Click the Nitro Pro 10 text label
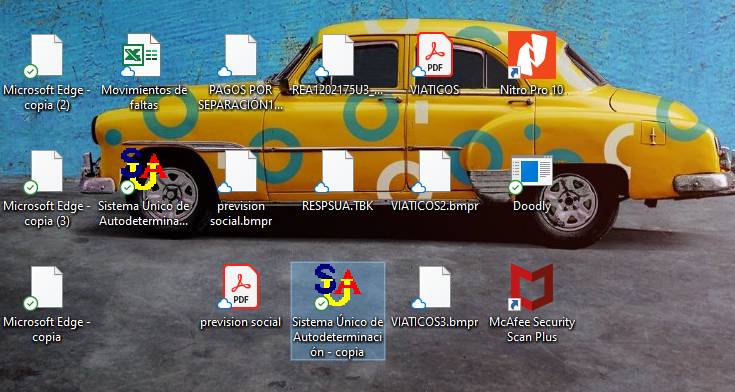This screenshot has height=392, width=735. pos(532,90)
